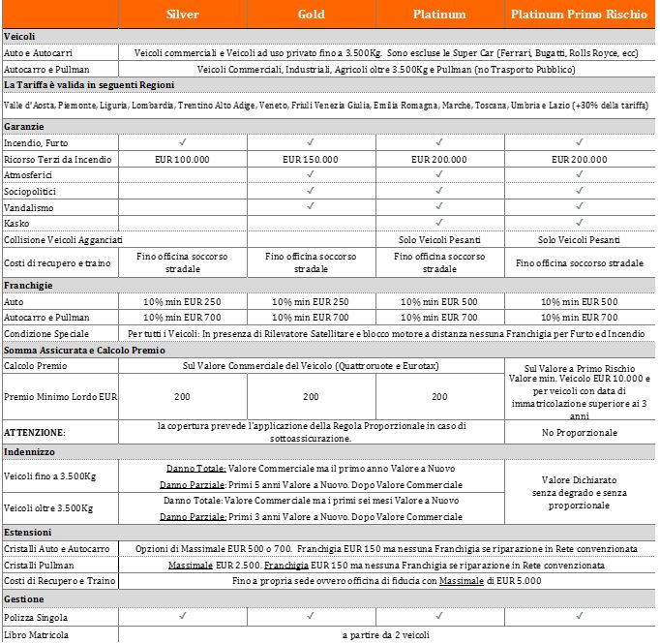Select EUR 200.000 in Platinum Primo Rischio column
Screen dimensions: 660x644
coord(579,160)
